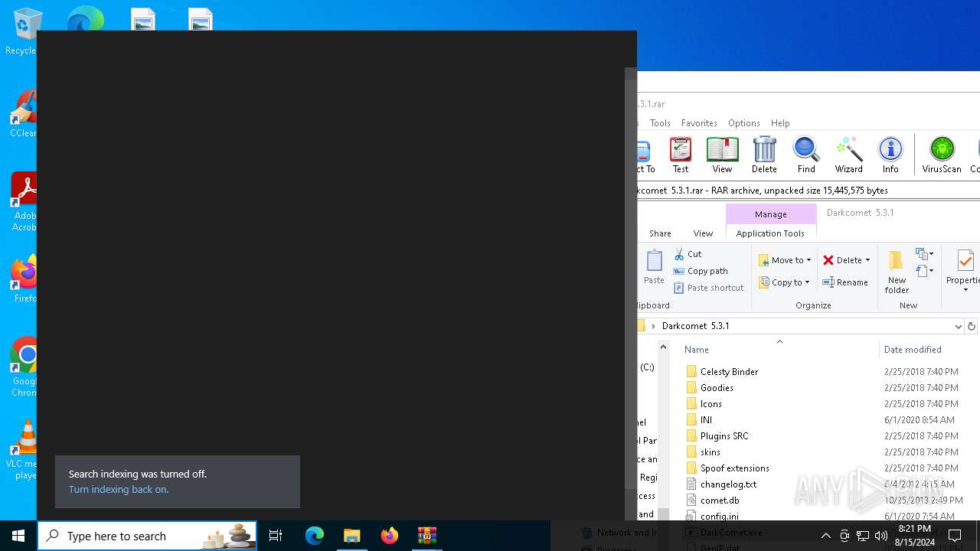Select the comet.db file
The height and width of the screenshot is (551, 980).
click(x=712, y=500)
